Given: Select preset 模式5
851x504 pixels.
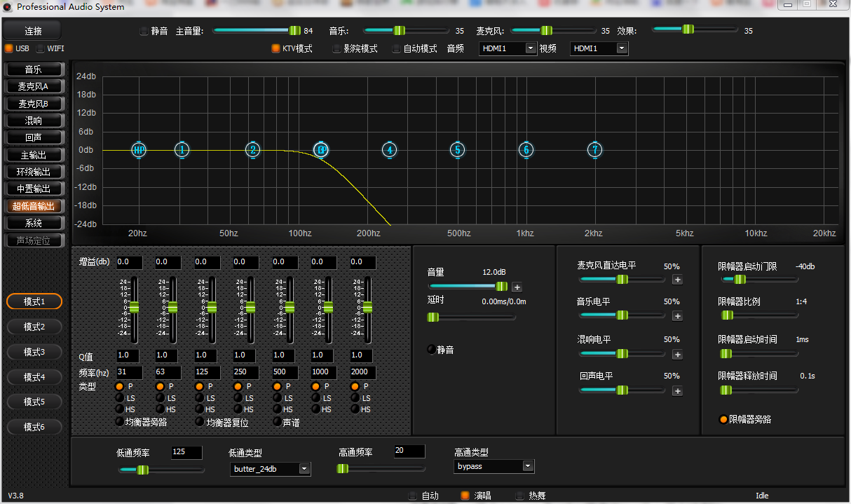Looking at the screenshot, I should click(34, 402).
